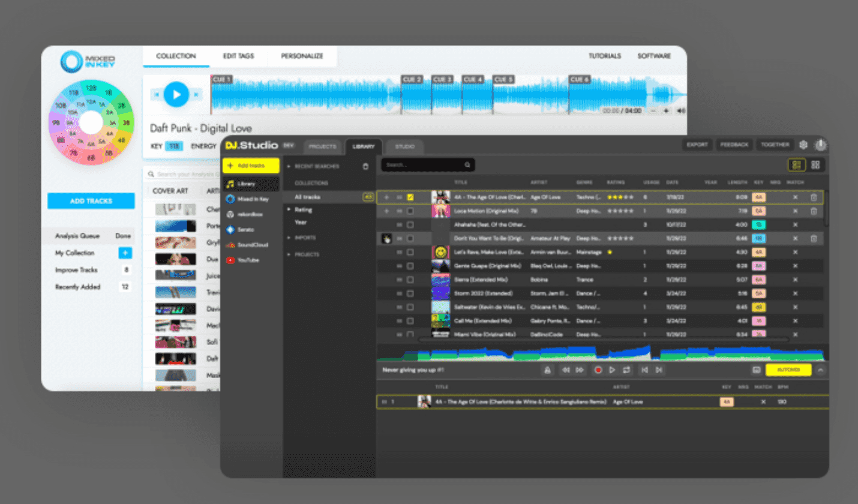Clear recent searches with the trash icon

[365, 166]
